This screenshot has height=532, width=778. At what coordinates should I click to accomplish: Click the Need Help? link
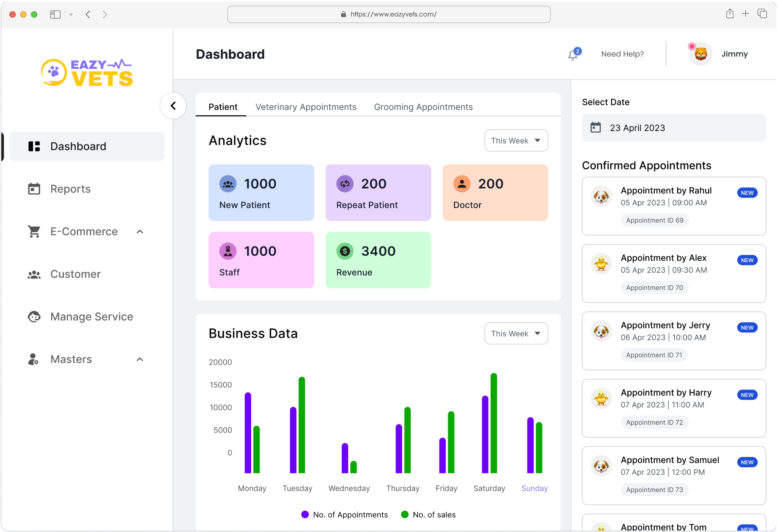tap(623, 54)
